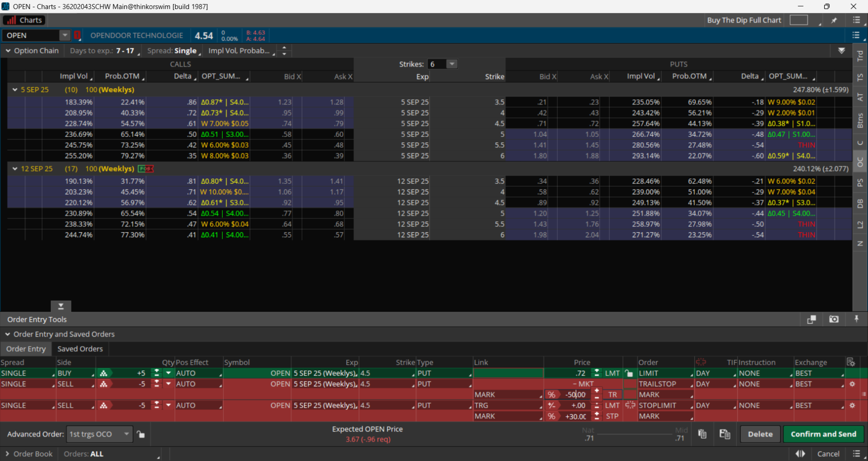Click the Impl Vol, Probab... layout selector

(x=241, y=51)
